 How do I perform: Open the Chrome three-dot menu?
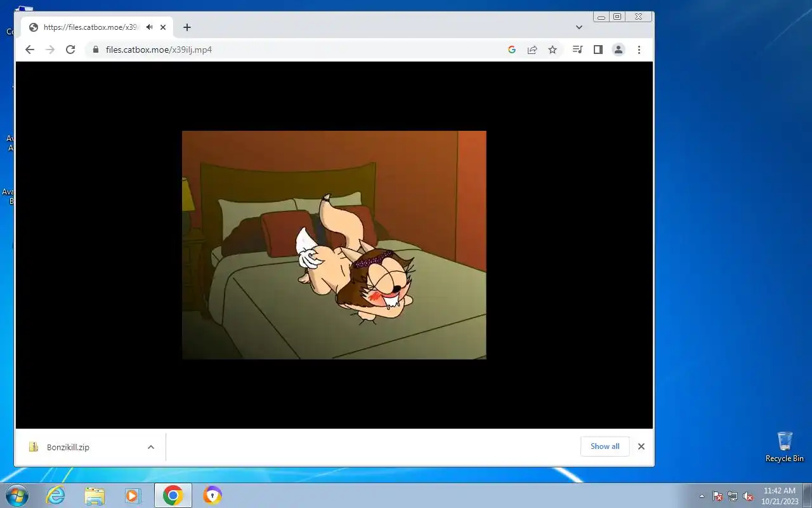pos(639,50)
